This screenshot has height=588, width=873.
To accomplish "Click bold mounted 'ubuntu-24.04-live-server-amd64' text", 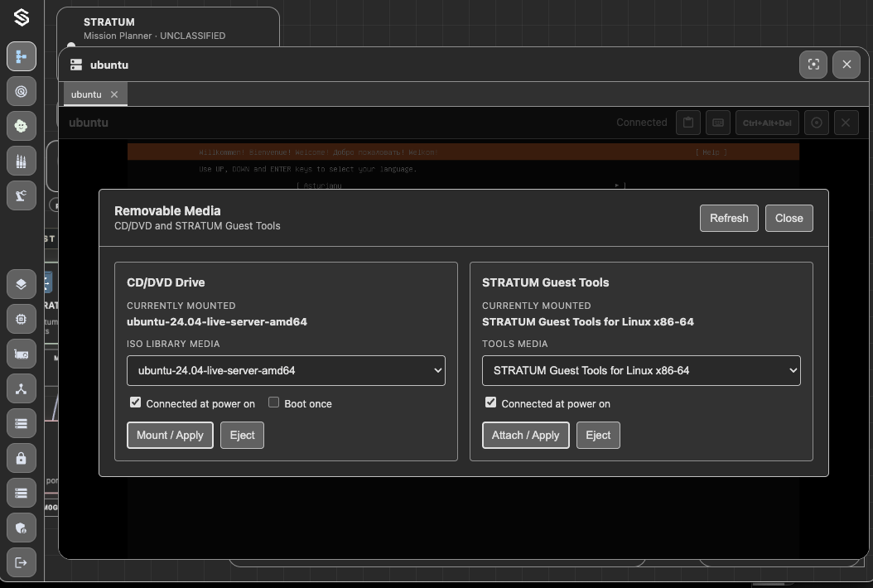I will [x=216, y=322].
